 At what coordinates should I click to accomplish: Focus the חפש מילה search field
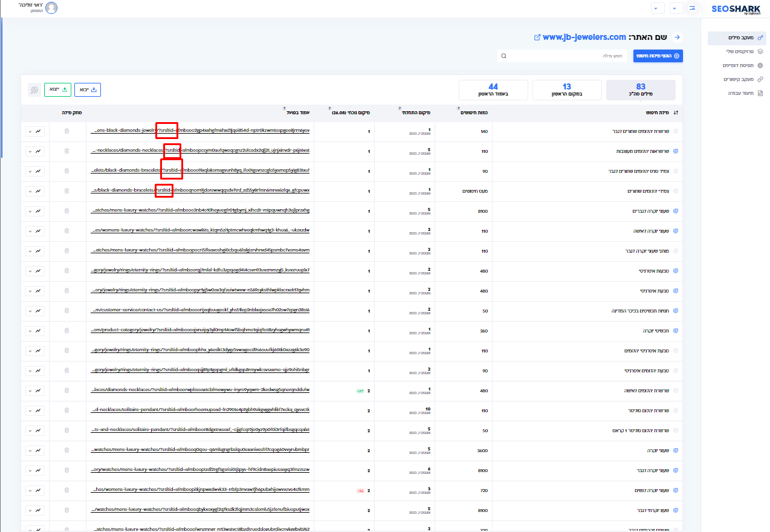point(563,56)
